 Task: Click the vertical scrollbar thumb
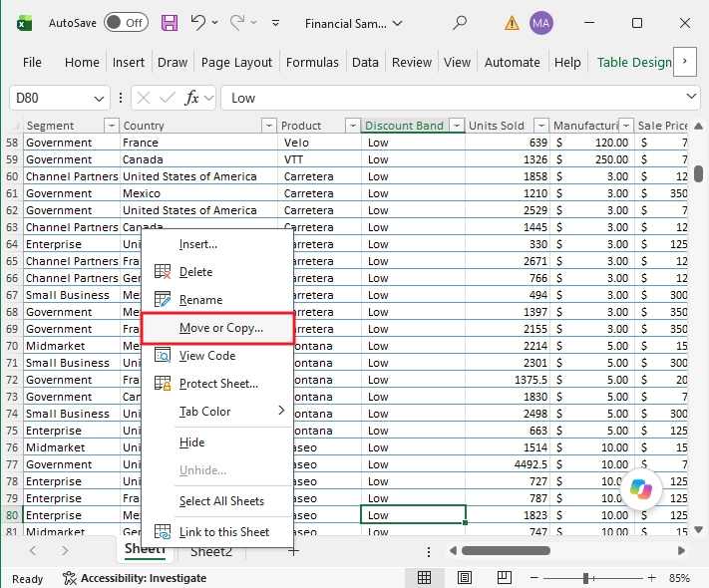(698, 173)
